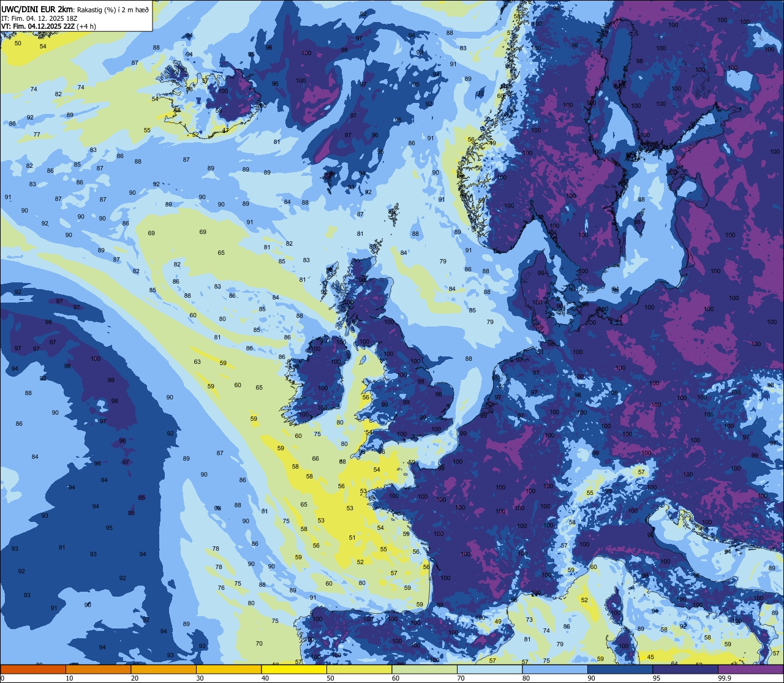784x683 pixels.
Task: Click the legend tick label '95'
Action: [x=657, y=678]
